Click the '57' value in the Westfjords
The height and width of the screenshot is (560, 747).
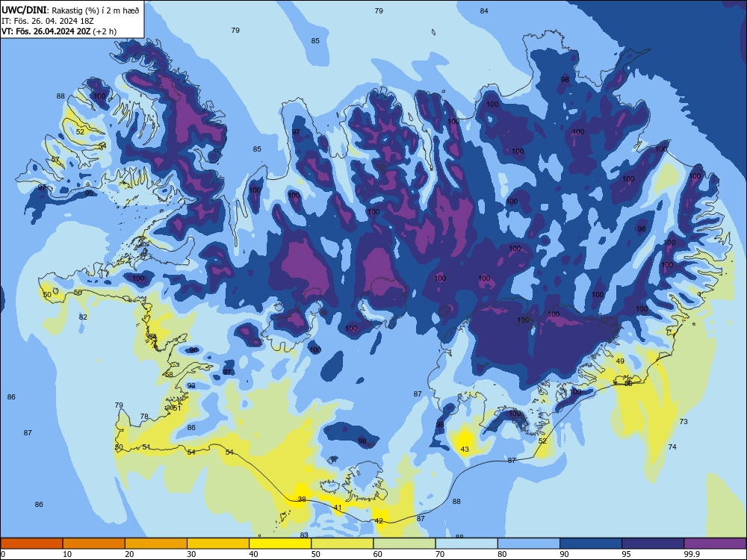coord(56,160)
